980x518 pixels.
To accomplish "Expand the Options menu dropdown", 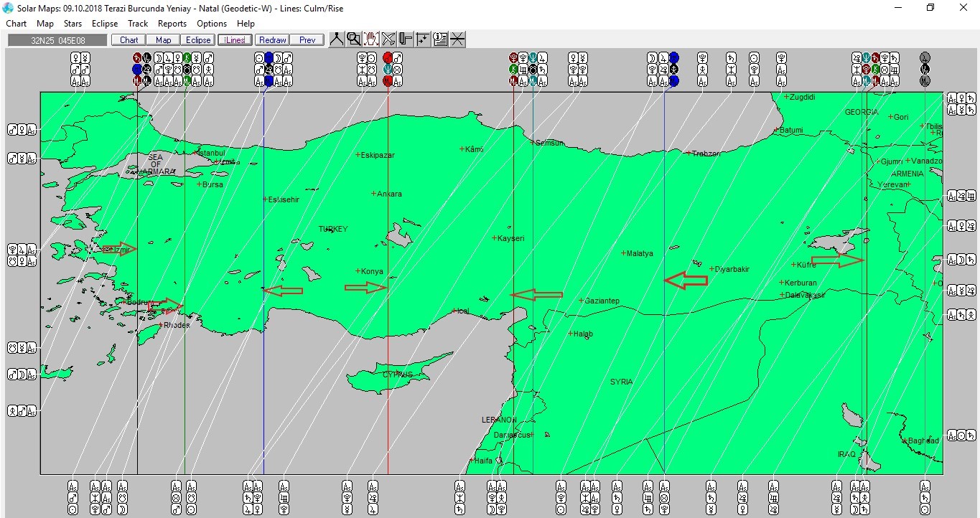I will click(x=212, y=24).
